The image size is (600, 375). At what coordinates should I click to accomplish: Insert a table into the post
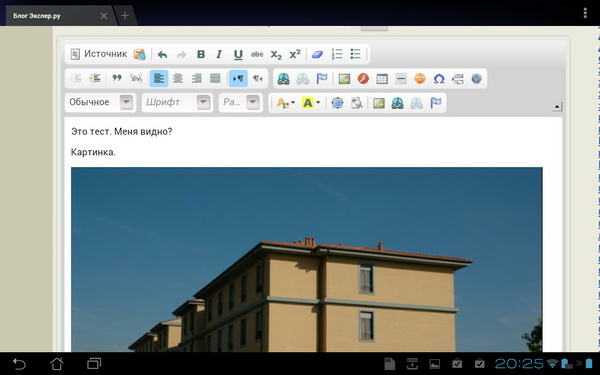(x=382, y=79)
